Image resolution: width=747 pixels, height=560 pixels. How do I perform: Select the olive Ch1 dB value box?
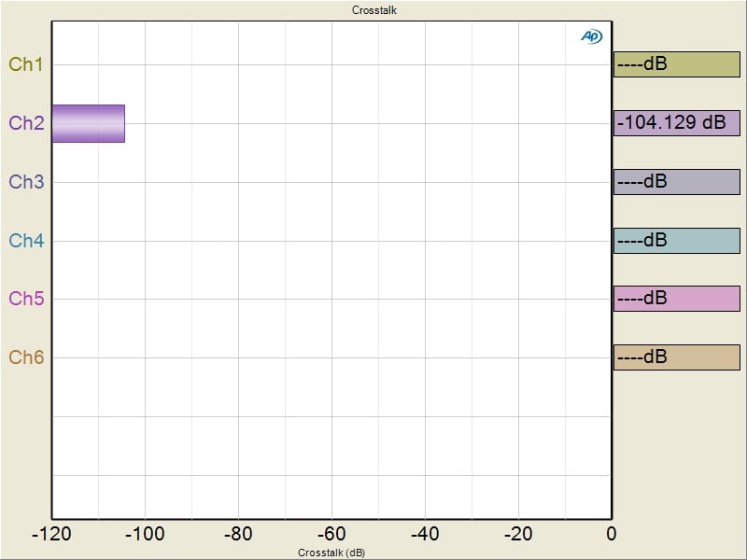point(676,64)
